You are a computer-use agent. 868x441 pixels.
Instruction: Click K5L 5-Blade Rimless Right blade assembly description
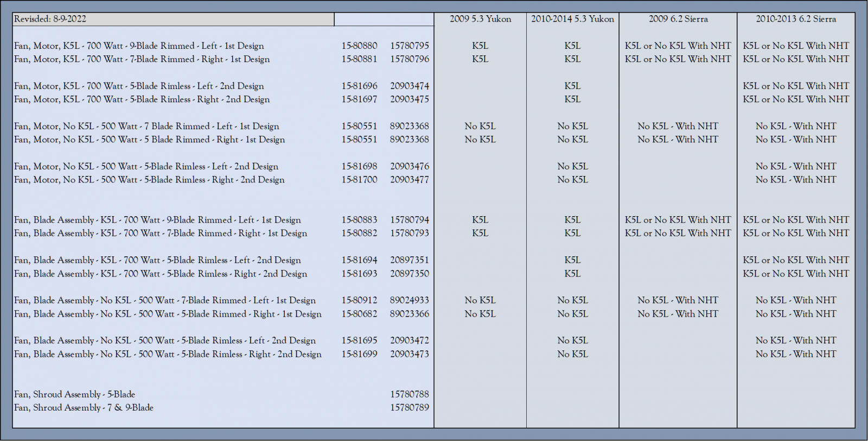click(161, 274)
